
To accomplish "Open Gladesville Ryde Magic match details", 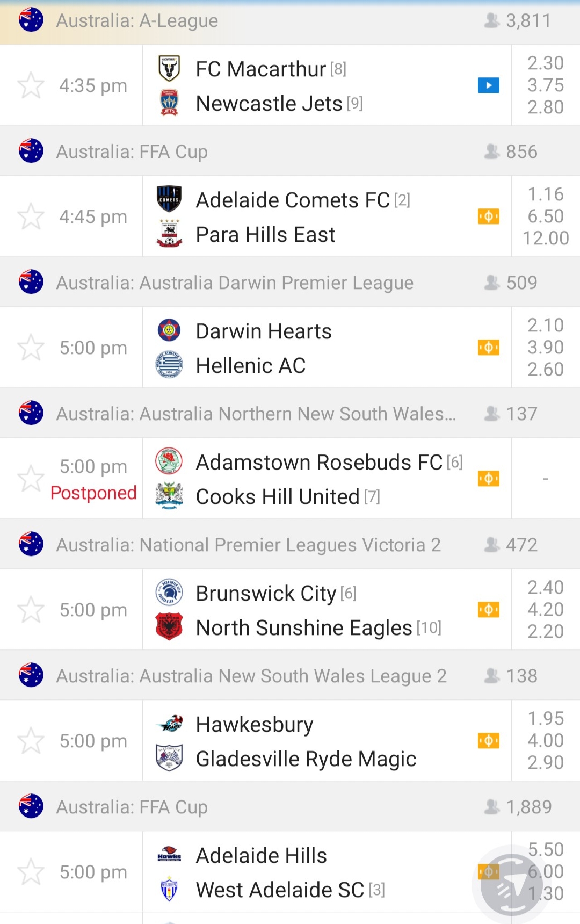I will pos(306,759).
